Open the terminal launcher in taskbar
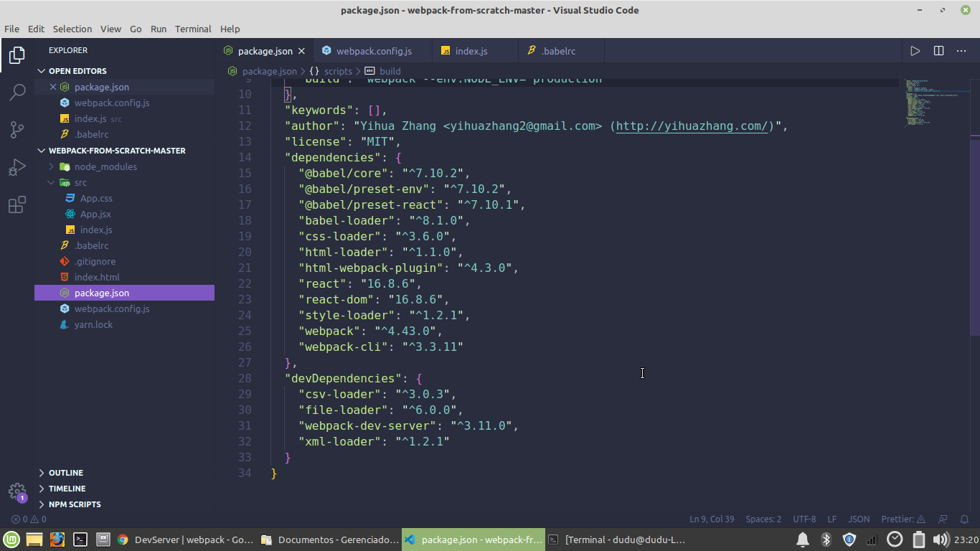The width and height of the screenshot is (980, 551). point(80,540)
